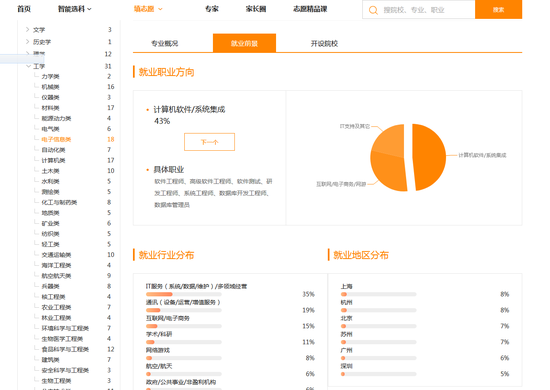The image size is (550, 390).
Task: Click the orange 搜索 search button
Action: point(498,9)
